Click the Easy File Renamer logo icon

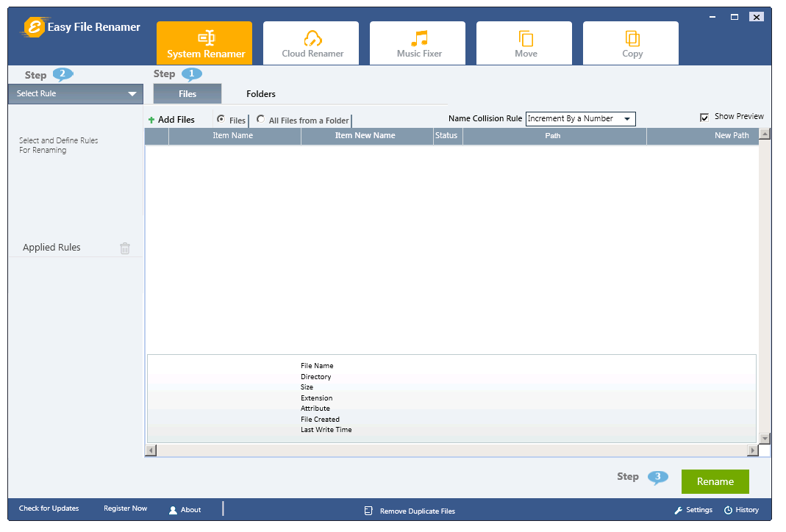pos(34,27)
